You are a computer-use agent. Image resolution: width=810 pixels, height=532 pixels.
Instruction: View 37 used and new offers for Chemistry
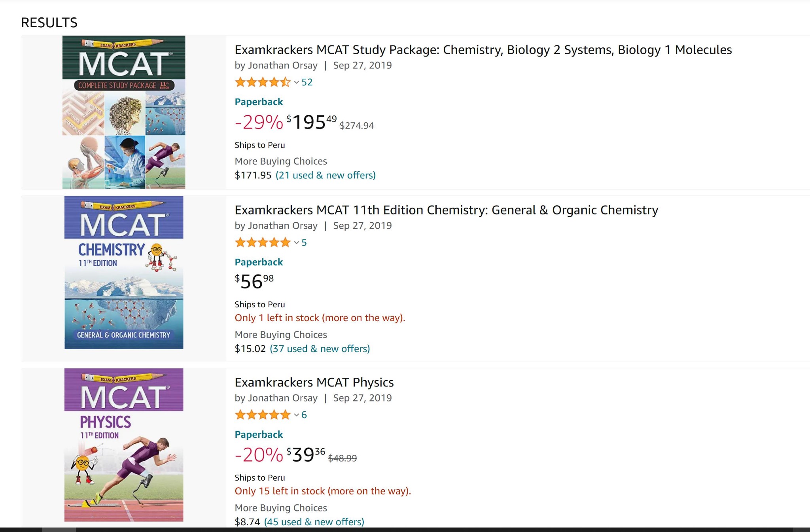[x=320, y=348]
